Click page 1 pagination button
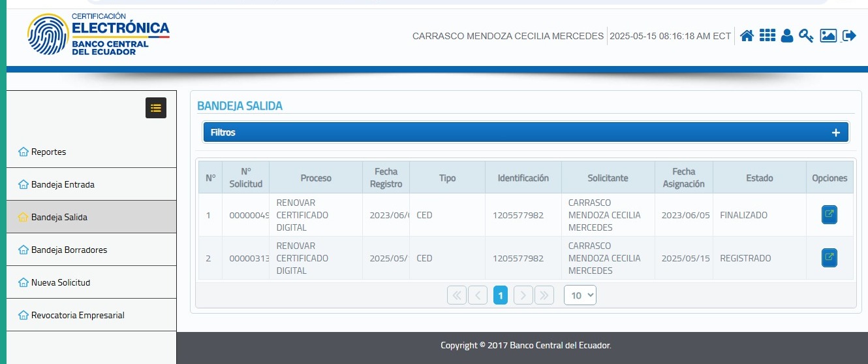868x364 pixels. tap(500, 295)
